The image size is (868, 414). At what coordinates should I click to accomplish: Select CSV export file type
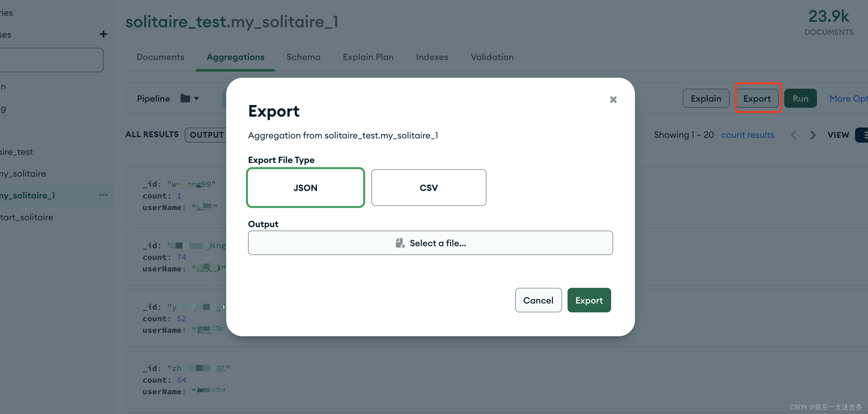[429, 188]
